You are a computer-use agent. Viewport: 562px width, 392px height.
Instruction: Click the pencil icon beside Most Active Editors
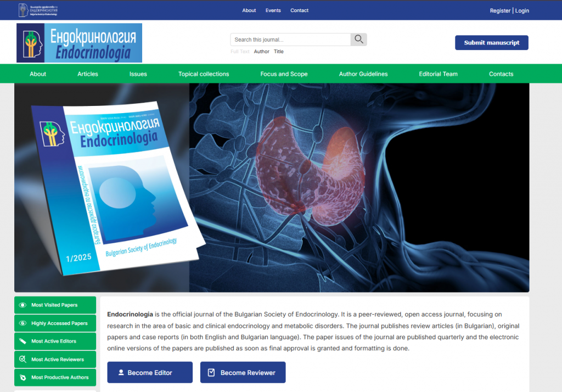click(23, 341)
